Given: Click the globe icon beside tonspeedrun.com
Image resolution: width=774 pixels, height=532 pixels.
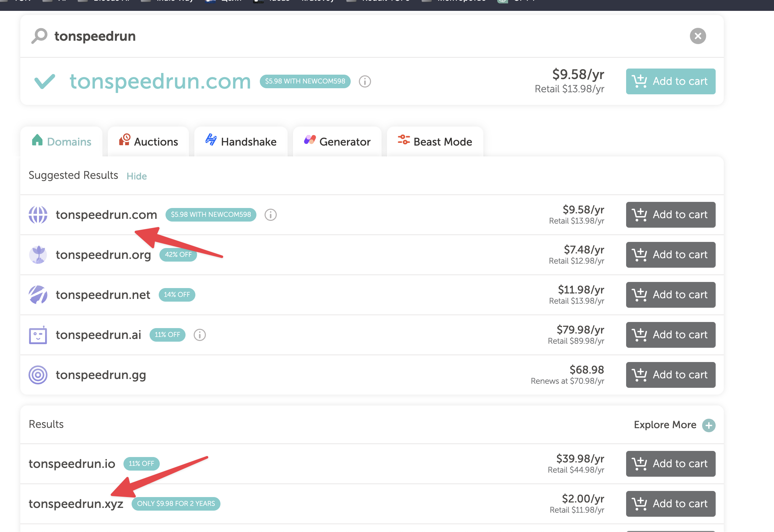Looking at the screenshot, I should pyautogui.click(x=38, y=214).
